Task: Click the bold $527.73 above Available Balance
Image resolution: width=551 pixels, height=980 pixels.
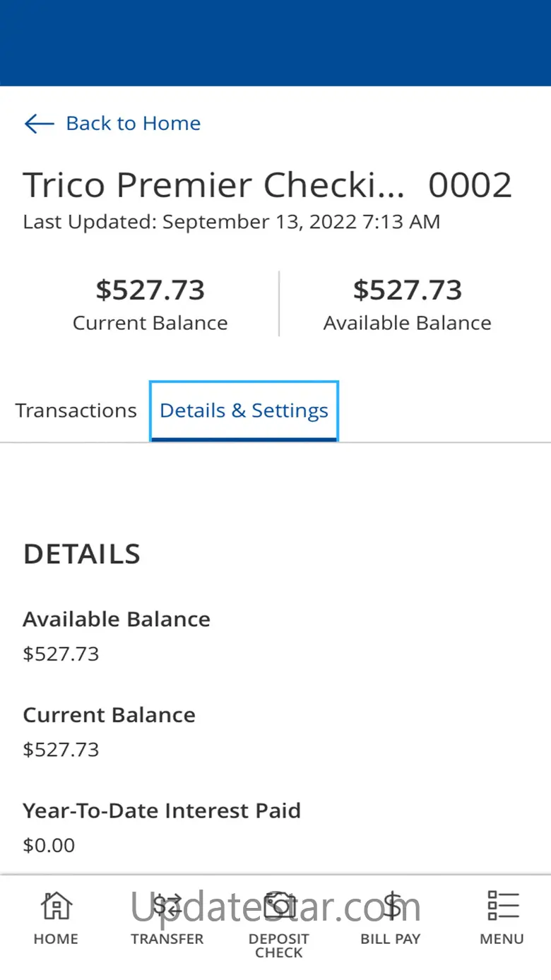Action: coord(408,290)
